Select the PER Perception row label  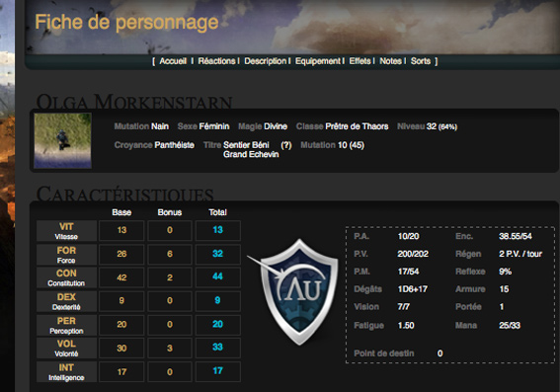tap(66, 325)
